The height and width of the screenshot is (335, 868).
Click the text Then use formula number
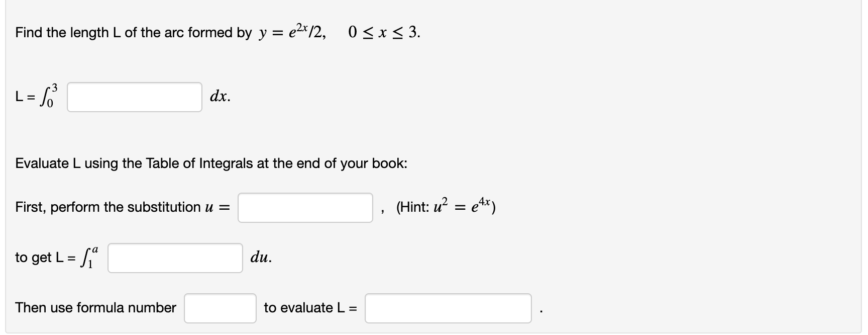95,307
